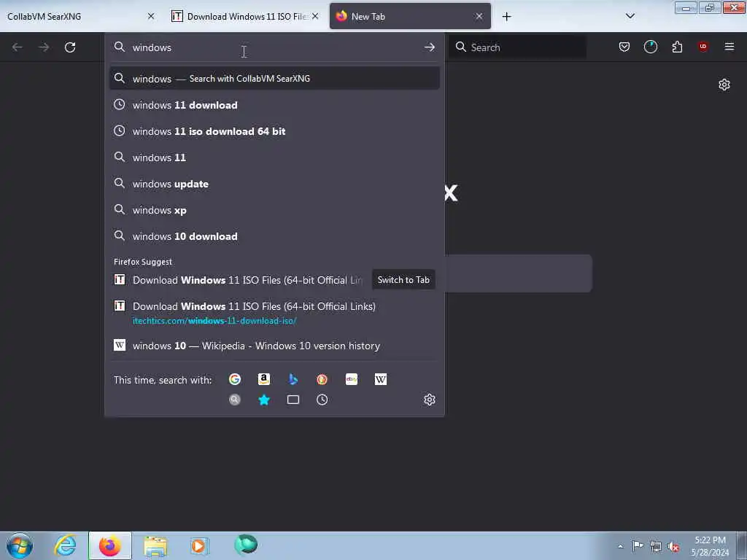
Task: Close the New Tab tab
Action: pyautogui.click(x=479, y=16)
